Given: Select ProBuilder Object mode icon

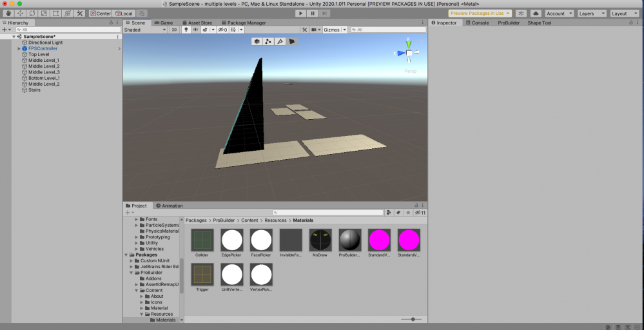Looking at the screenshot, I should [x=257, y=41].
